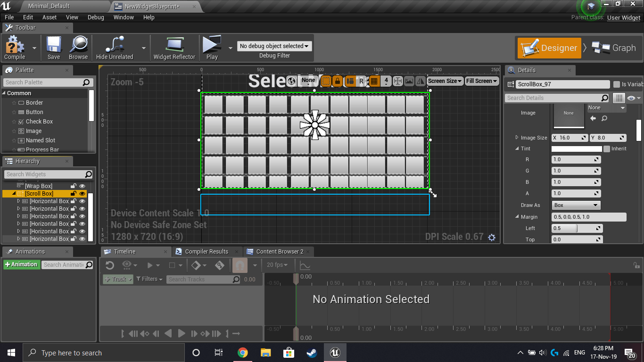The width and height of the screenshot is (644, 362).
Task: Toggle the Is Variable checkbox
Action: click(616, 84)
